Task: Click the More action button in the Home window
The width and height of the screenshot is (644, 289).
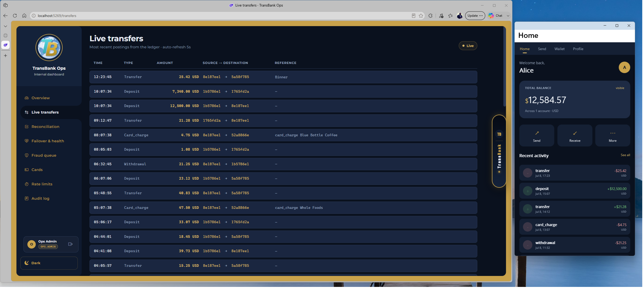Action: [612, 135]
